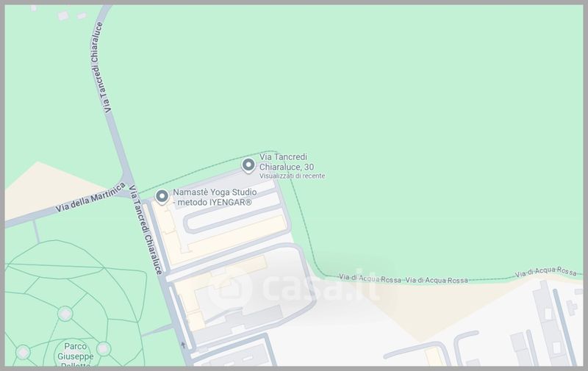The height and width of the screenshot is (371, 588).
Task: Click the Visualizzati di recente caption
Action: point(292,176)
